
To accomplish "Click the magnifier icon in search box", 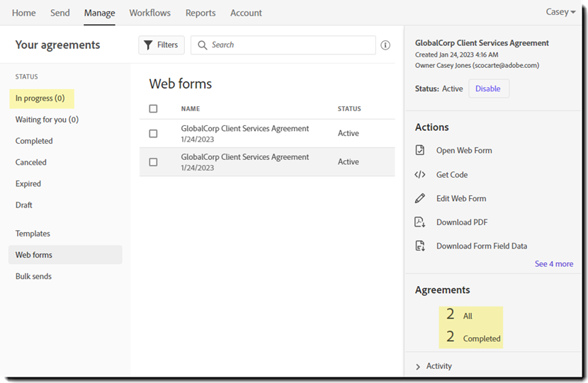I will pyautogui.click(x=203, y=45).
